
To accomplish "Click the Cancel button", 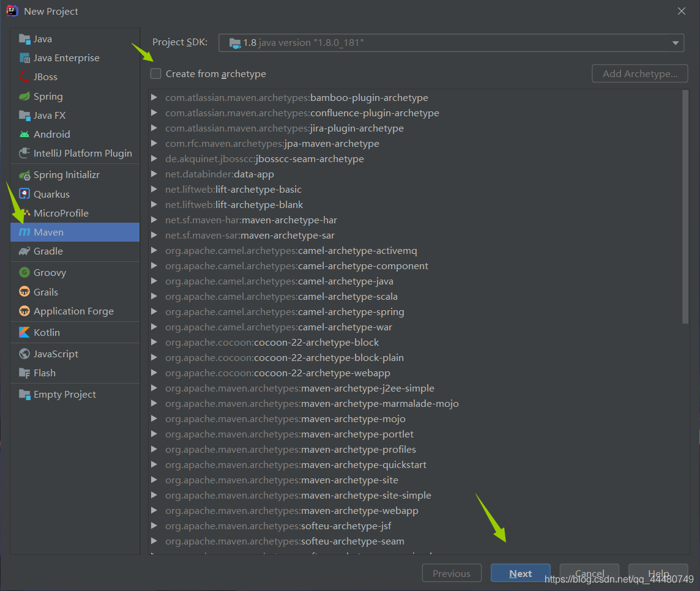I will click(589, 573).
